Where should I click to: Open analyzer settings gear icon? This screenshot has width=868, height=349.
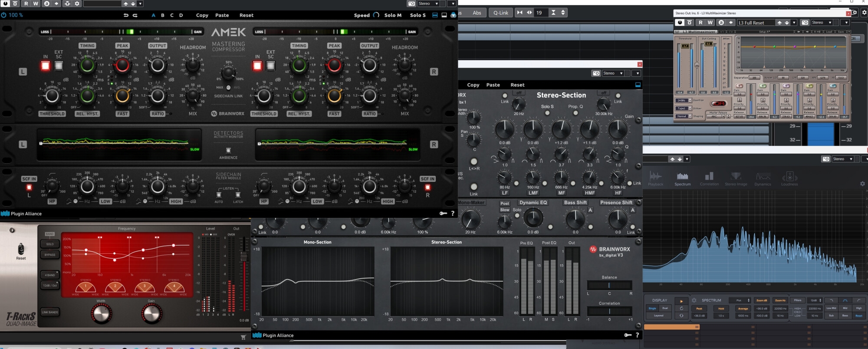coord(862,184)
